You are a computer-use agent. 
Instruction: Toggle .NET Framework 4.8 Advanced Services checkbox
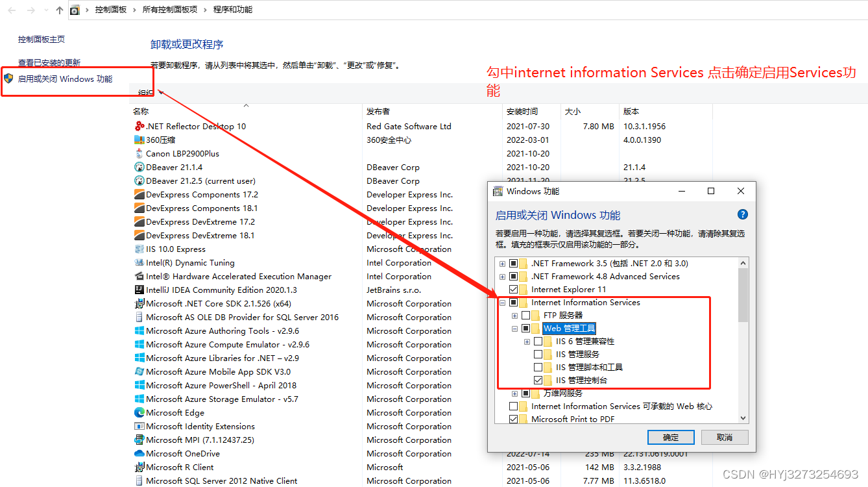point(514,277)
